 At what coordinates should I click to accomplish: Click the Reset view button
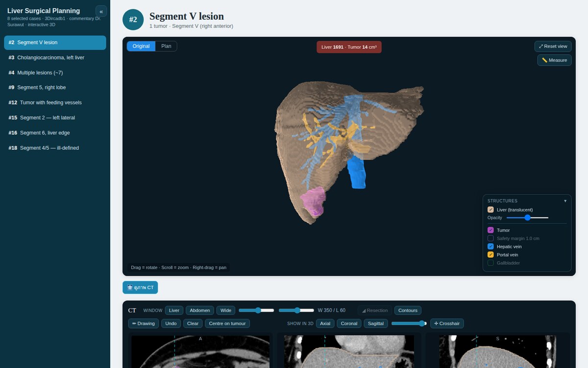(553, 46)
